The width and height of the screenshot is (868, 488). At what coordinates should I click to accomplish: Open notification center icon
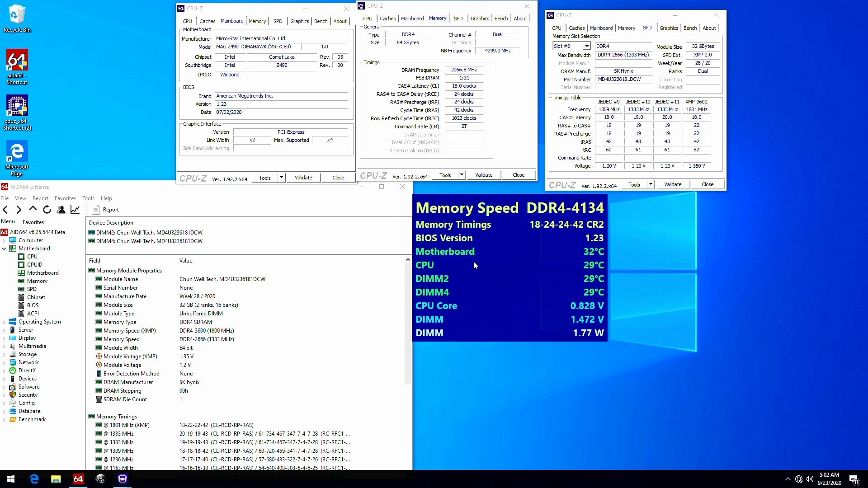854,479
